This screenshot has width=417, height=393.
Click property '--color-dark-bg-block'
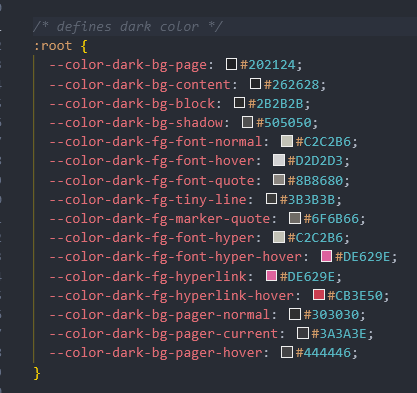click(132, 103)
